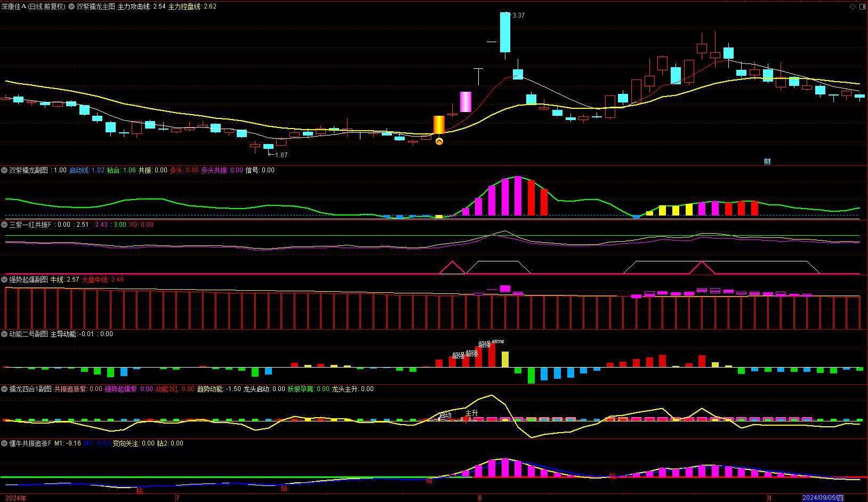Click the gold gradient candlestick

point(439,125)
